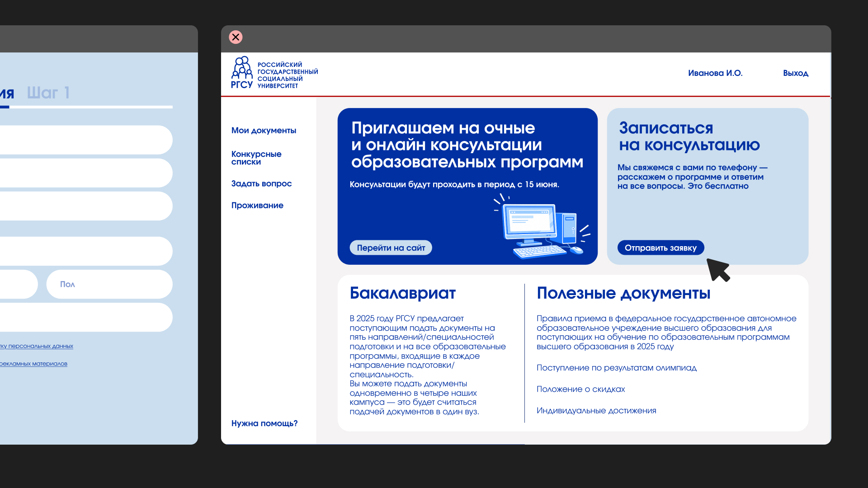Open the Проживание section
868x488 pixels.
pyautogui.click(x=257, y=205)
